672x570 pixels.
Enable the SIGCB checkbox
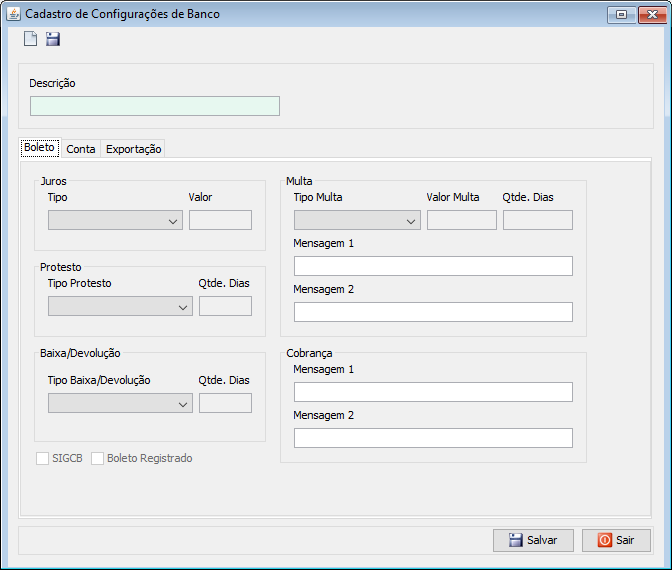pyautogui.click(x=42, y=458)
